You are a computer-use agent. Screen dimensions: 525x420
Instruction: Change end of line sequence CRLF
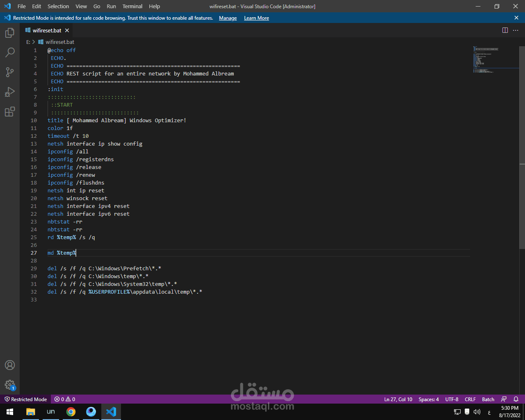coord(470,399)
